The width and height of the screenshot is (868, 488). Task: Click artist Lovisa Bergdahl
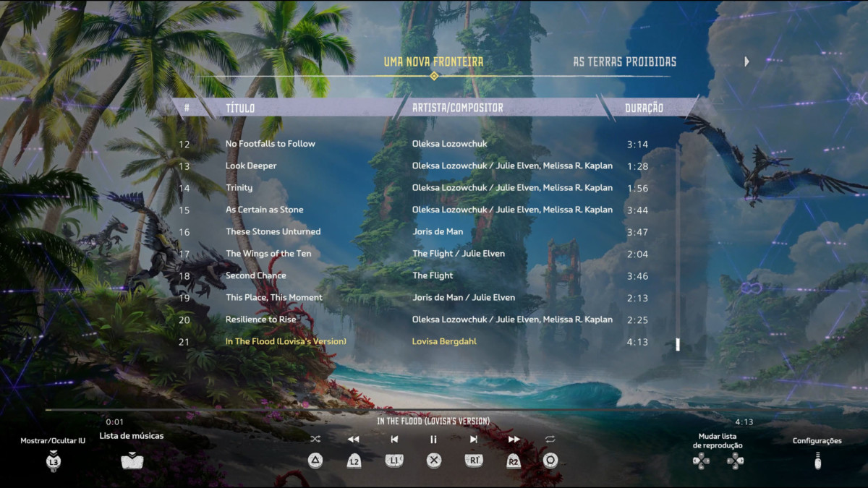coord(444,341)
